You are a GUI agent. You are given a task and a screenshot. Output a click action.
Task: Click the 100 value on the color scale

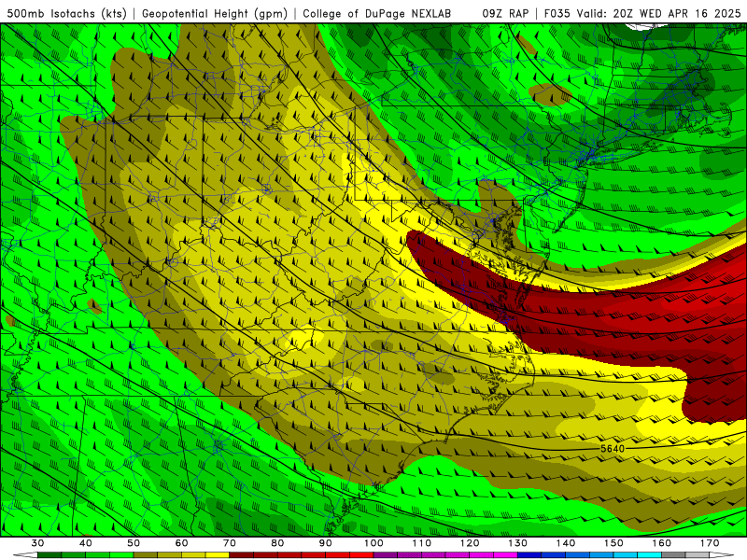pos(373,543)
